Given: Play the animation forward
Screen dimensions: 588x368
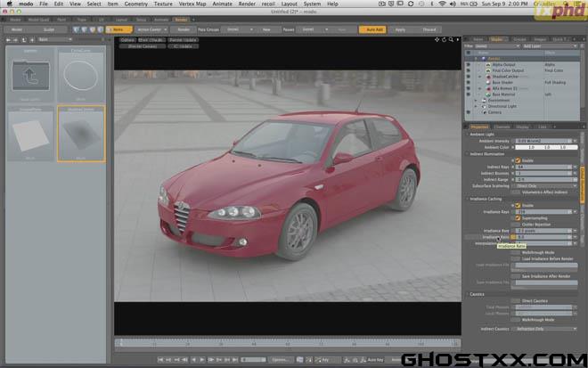Looking at the screenshot, I should 202,360.
